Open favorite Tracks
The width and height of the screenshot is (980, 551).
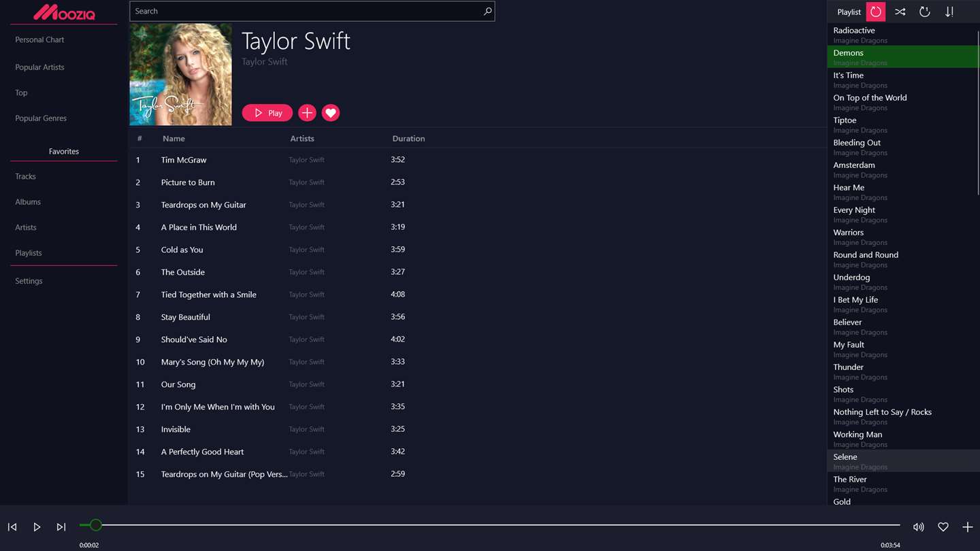[x=25, y=176]
